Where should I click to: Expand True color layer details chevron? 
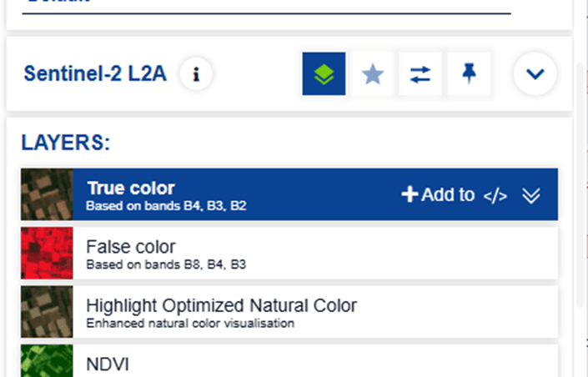click(531, 195)
